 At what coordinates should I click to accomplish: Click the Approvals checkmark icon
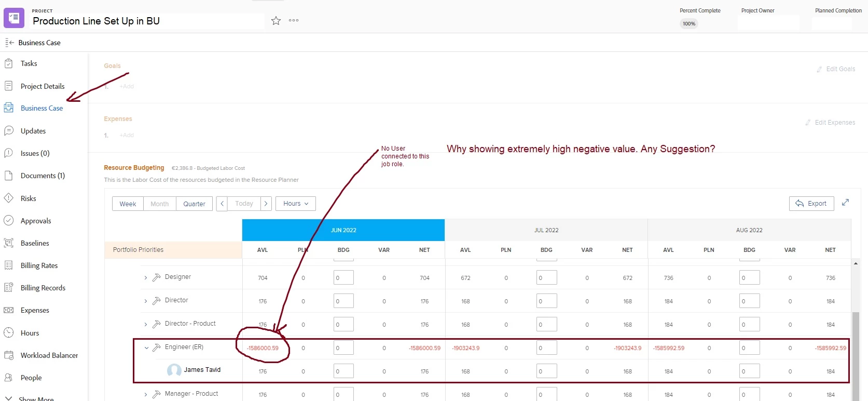pos(8,220)
